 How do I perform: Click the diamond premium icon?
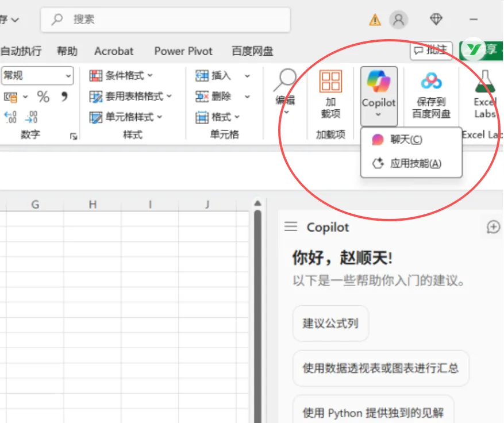(x=436, y=20)
